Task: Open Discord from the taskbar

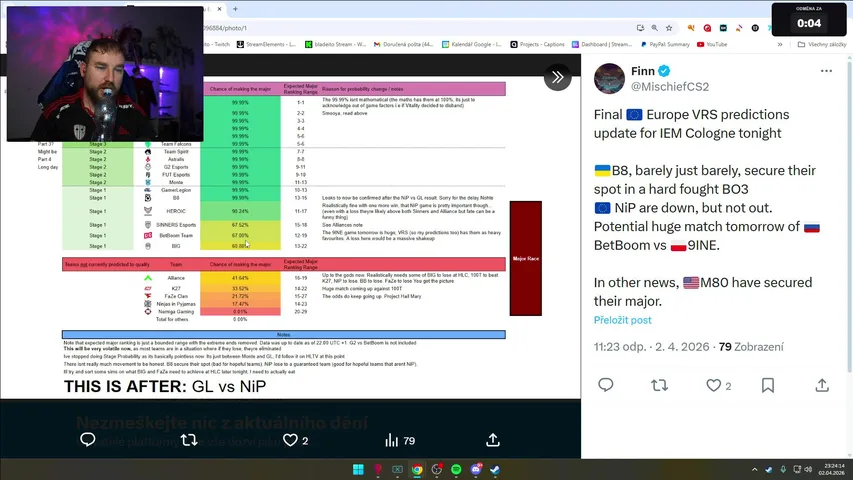Action: click(x=476, y=470)
